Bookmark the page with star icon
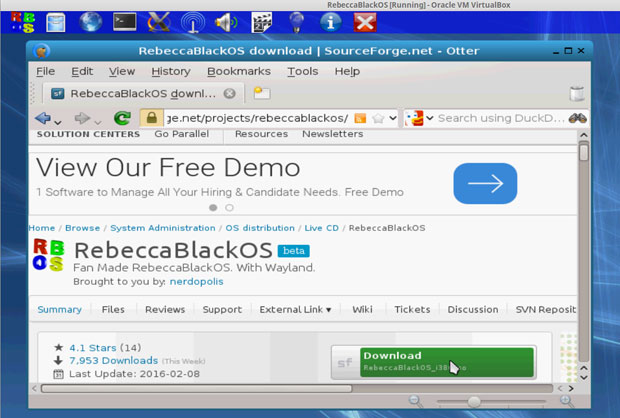 pos(378,118)
